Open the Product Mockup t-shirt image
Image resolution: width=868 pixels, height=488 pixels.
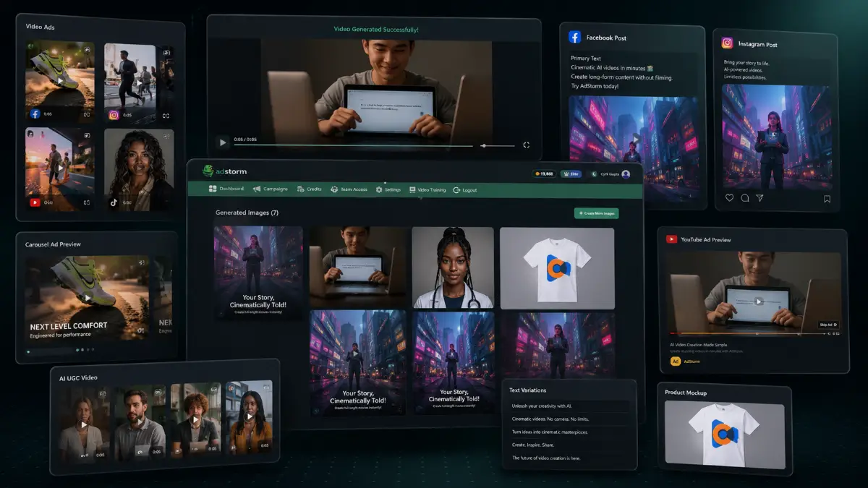724,435
